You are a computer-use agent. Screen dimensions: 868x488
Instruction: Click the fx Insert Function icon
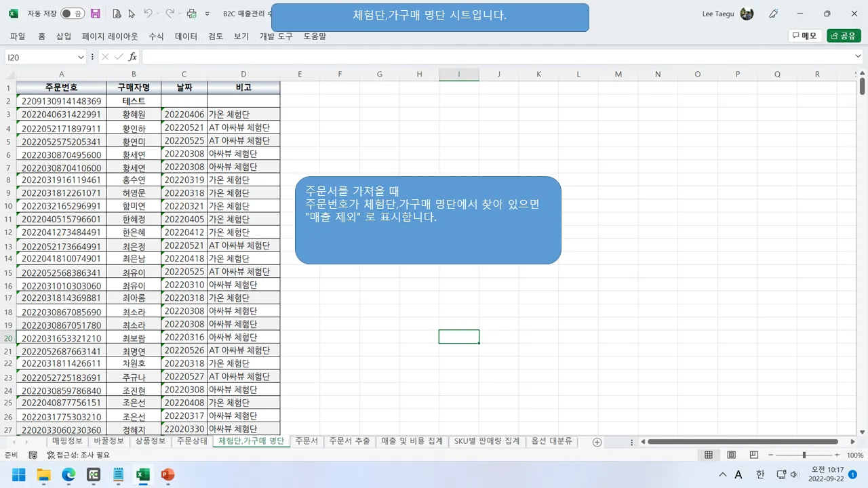click(x=133, y=57)
